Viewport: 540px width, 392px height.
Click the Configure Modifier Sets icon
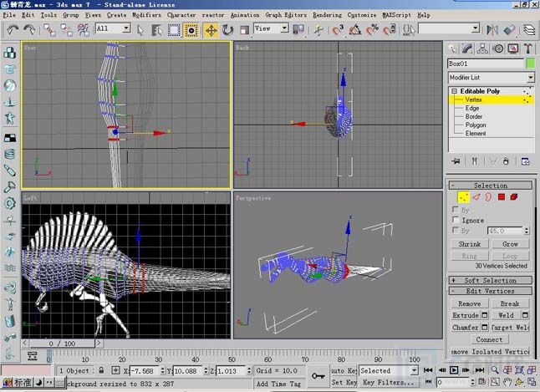525,161
